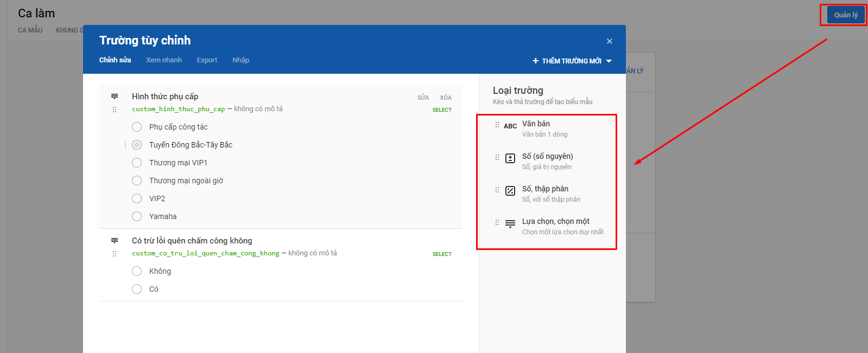The image size is (868, 353).
Task: Click the THÊM TRƯỜNG MỚI button label
Action: [x=572, y=61]
